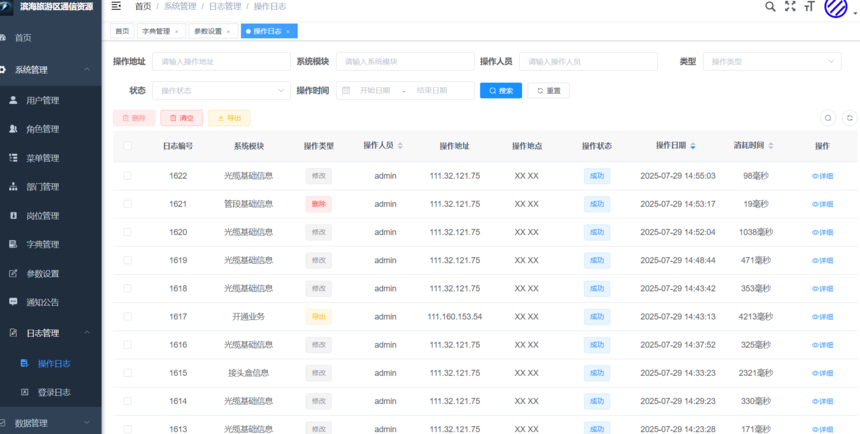Screen dimensions: 860x434
Task: Open 详细 for log 1622
Action: (x=822, y=176)
